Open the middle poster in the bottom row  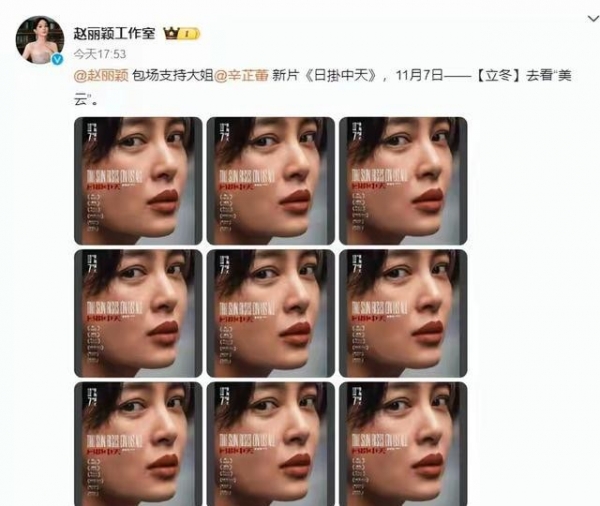271,444
